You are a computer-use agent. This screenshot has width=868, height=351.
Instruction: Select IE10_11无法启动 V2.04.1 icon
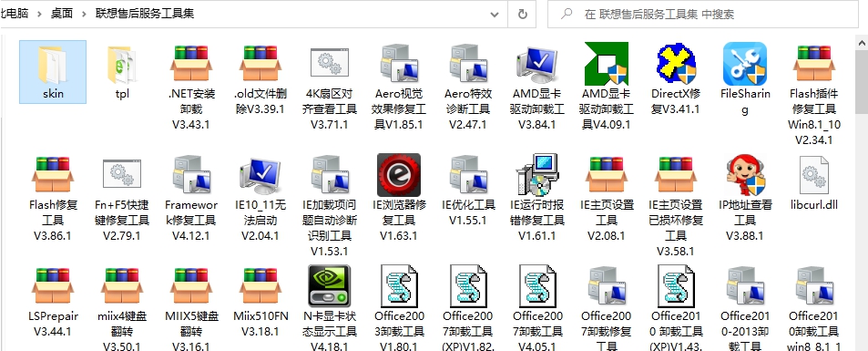(x=260, y=176)
